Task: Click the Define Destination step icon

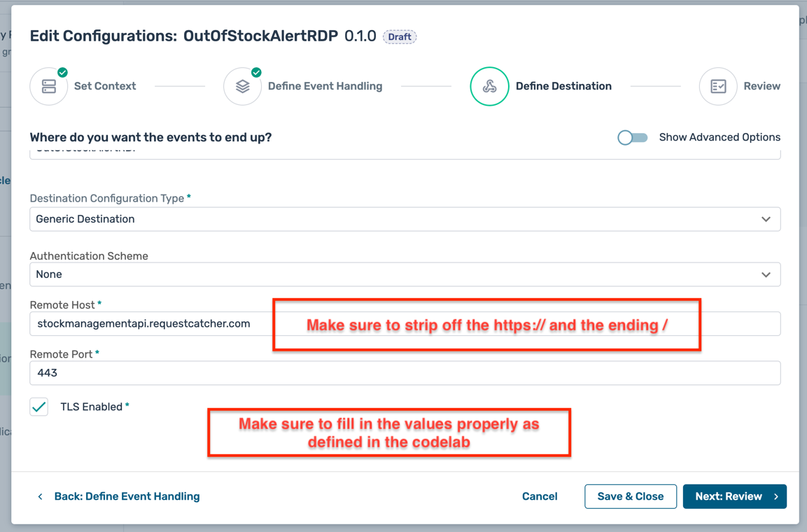Action: pos(489,86)
